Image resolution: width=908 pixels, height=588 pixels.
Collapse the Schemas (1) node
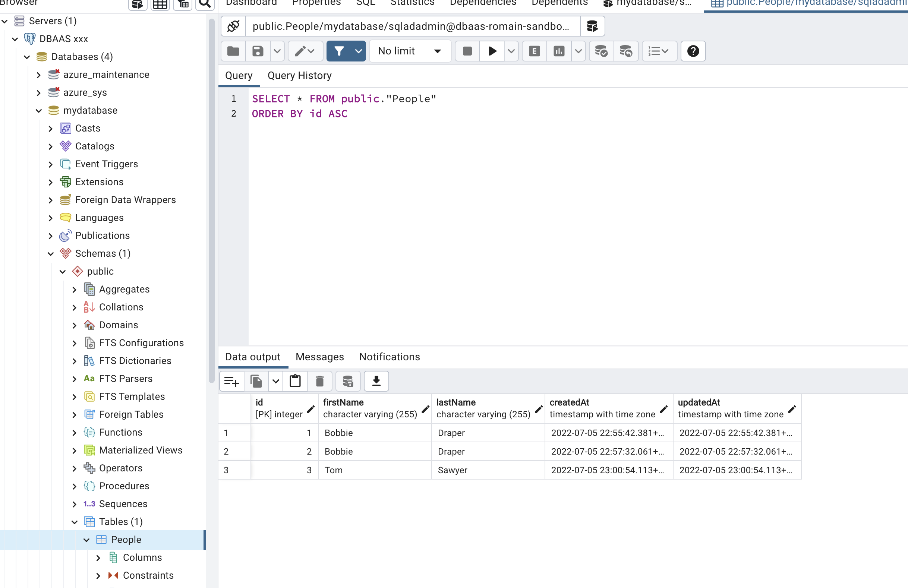pos(50,254)
